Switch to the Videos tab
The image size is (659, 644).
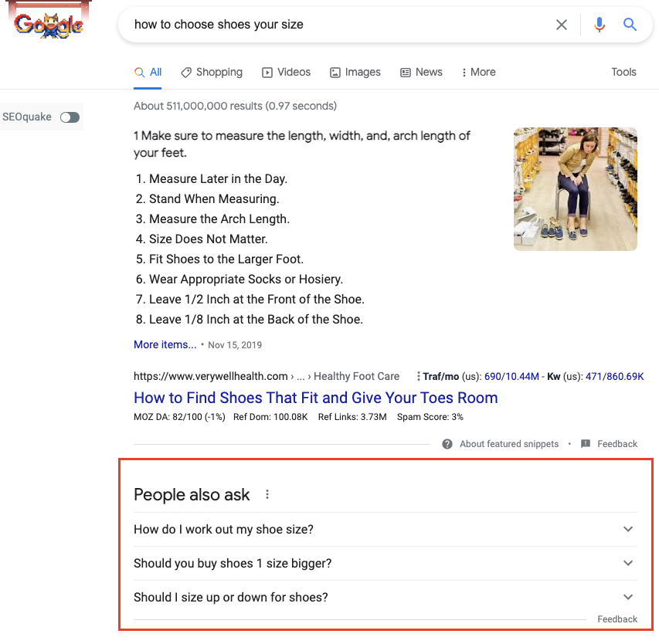[286, 73]
